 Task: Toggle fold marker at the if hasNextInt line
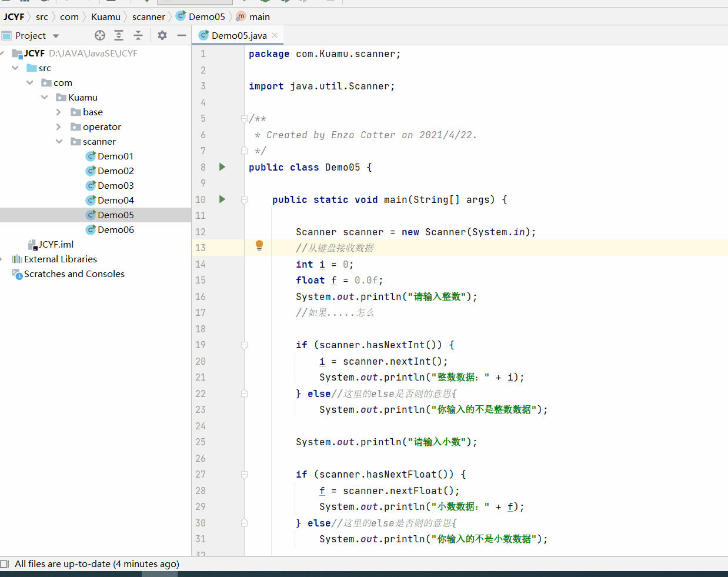point(244,345)
